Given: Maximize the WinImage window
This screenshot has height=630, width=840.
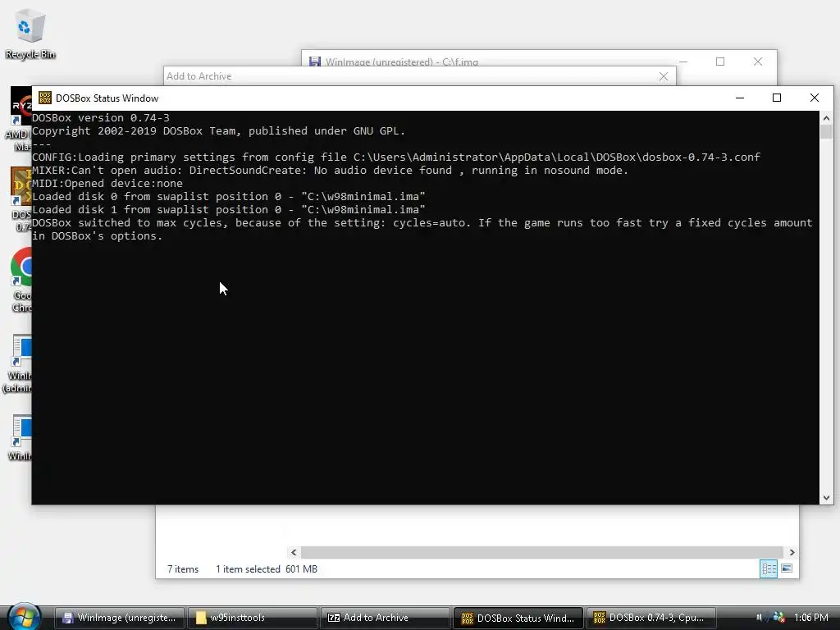Looking at the screenshot, I should click(x=720, y=62).
